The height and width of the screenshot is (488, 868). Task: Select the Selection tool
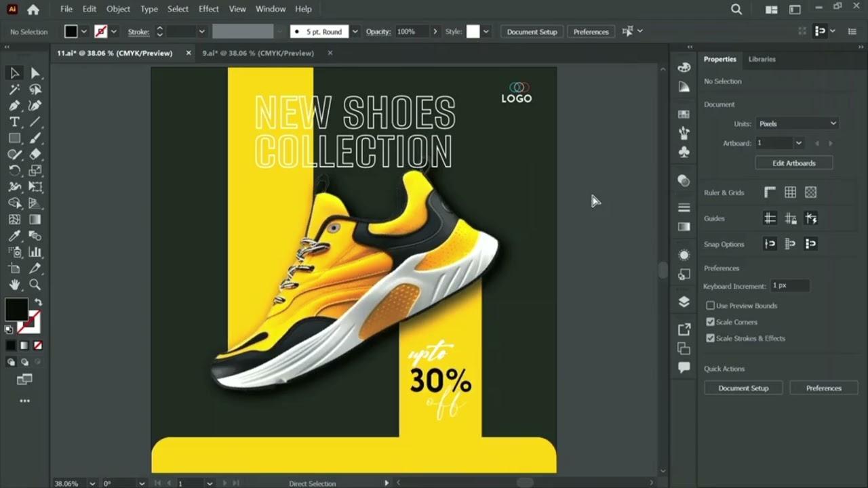(14, 73)
